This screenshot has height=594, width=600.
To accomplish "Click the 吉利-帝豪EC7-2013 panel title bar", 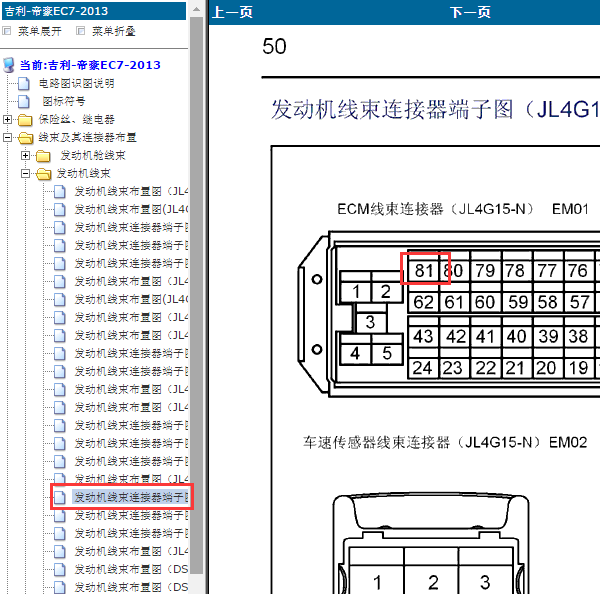I will [x=94, y=11].
